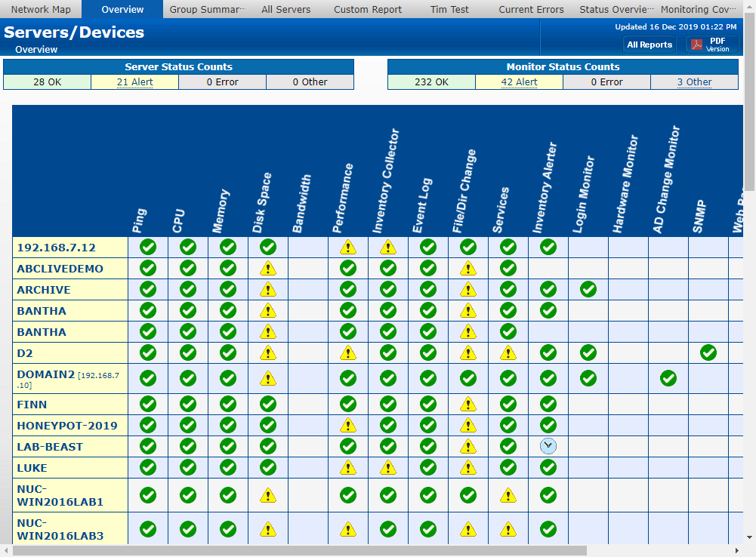The height and width of the screenshot is (557, 756).
Task: Download the PDF Version report
Action: pos(712,45)
